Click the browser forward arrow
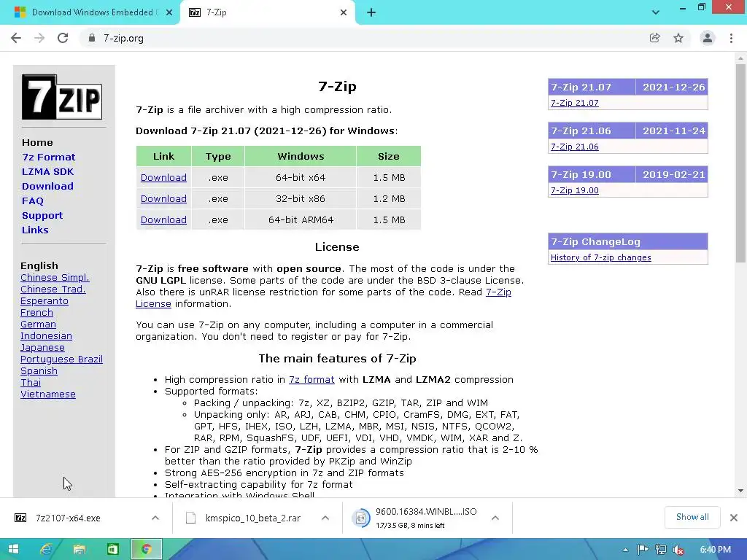 point(39,38)
